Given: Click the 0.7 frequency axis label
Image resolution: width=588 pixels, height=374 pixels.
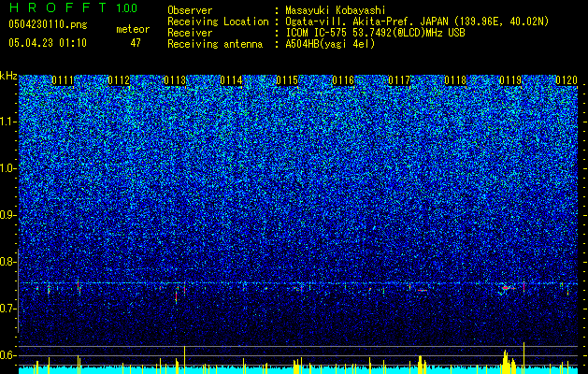Looking at the screenshot, I should coord(8,309).
